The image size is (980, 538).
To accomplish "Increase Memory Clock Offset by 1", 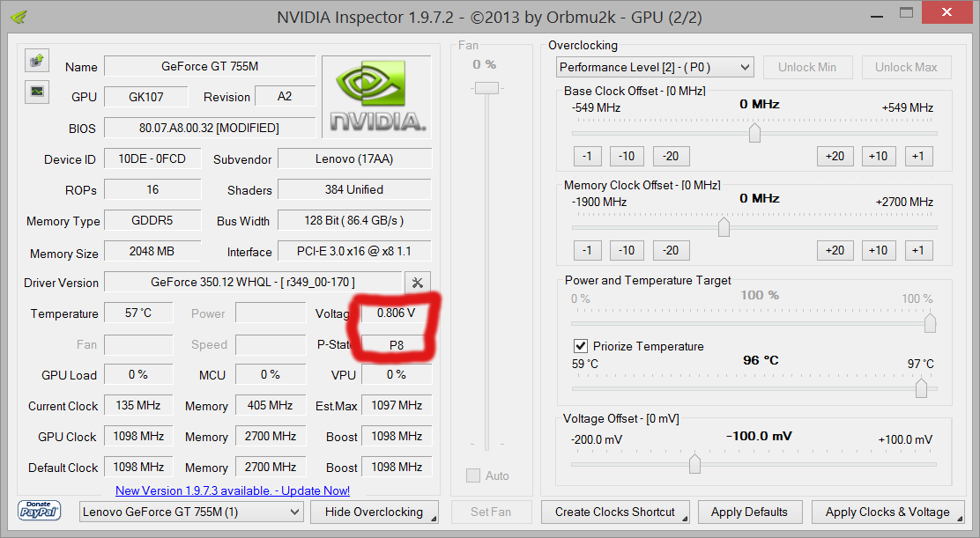I will (x=918, y=250).
